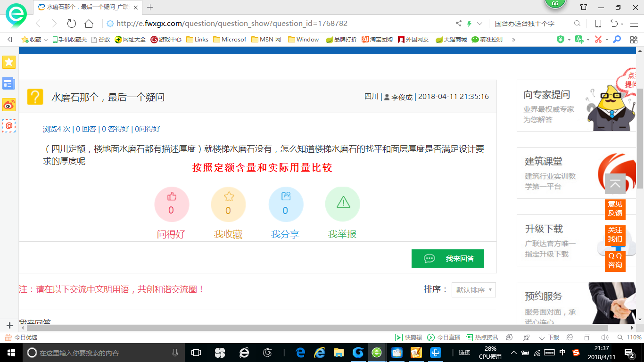Open the 默认排序 sort dropdown
644x362 pixels.
tap(474, 290)
